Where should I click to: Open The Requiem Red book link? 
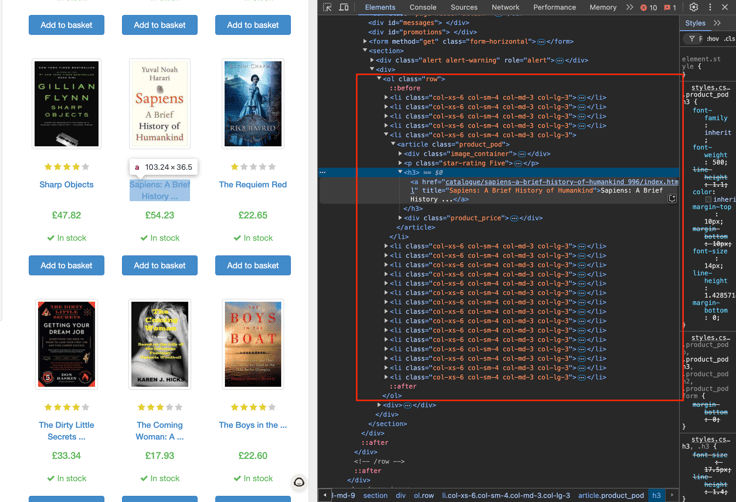252,185
